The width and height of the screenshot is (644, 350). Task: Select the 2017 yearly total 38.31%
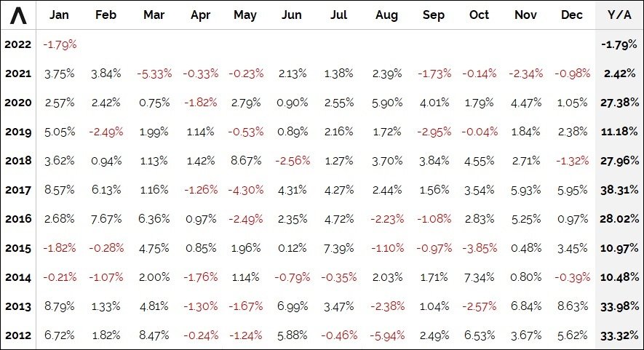(619, 190)
